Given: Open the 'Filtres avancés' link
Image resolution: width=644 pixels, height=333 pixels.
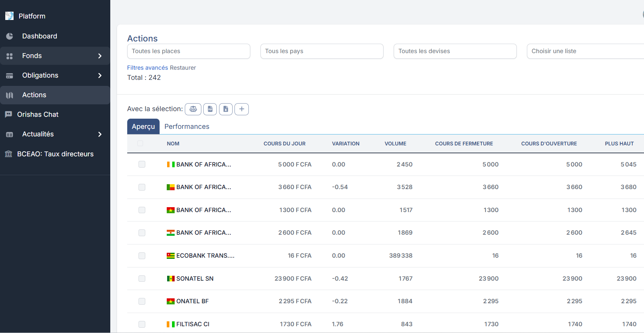Looking at the screenshot, I should [148, 68].
